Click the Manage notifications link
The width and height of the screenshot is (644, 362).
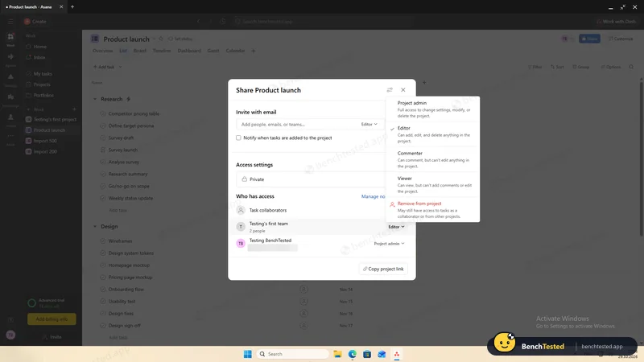373,196
